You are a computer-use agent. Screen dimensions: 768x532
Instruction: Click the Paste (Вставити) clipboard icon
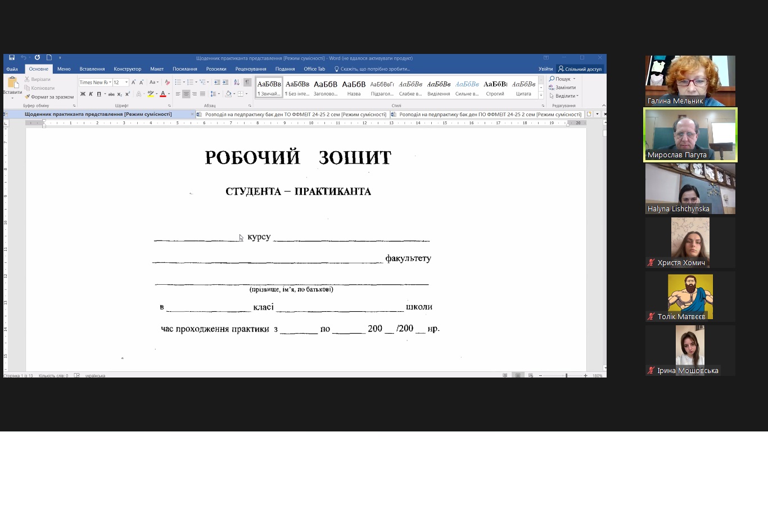tap(12, 84)
